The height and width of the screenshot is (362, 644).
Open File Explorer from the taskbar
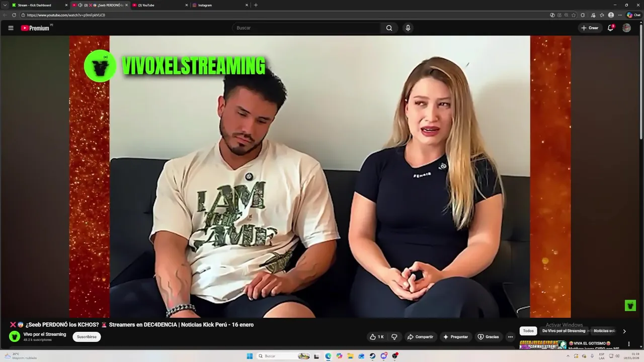[x=350, y=356]
